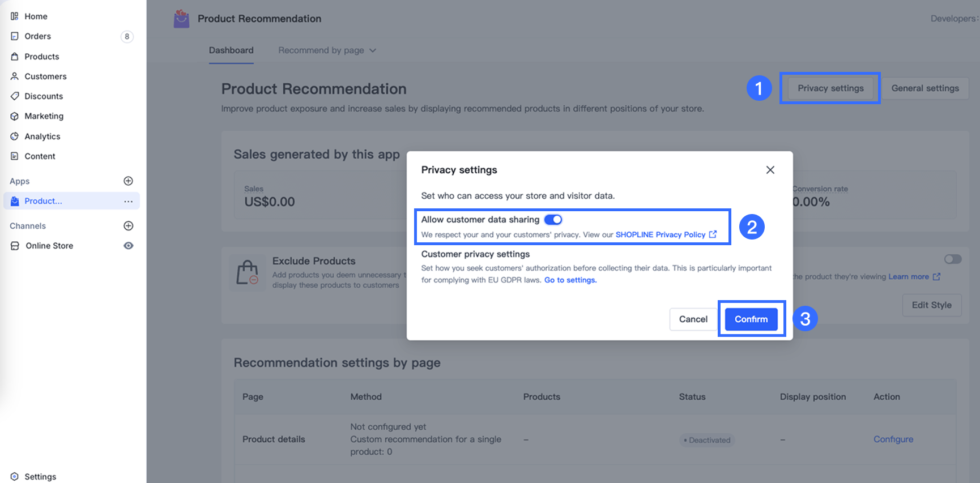Add an app with the plus icon
Image resolution: width=980 pixels, height=483 pixels.
[x=129, y=181]
